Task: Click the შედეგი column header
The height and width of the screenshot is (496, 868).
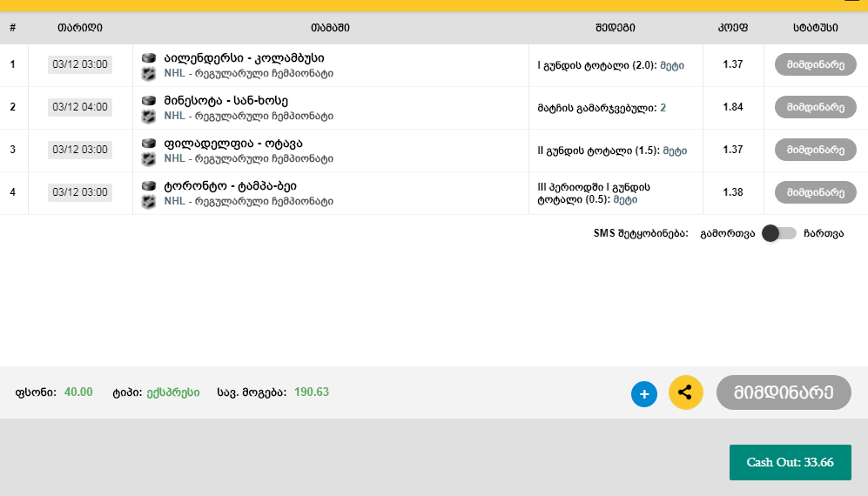Action: [615, 28]
